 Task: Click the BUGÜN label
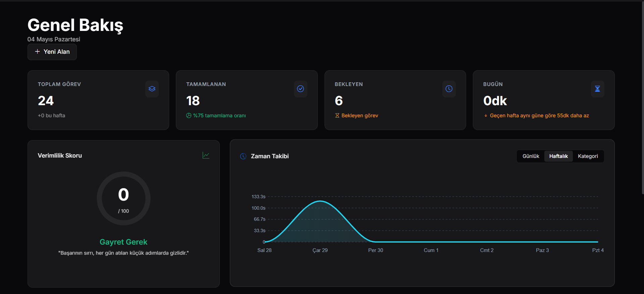click(x=493, y=84)
